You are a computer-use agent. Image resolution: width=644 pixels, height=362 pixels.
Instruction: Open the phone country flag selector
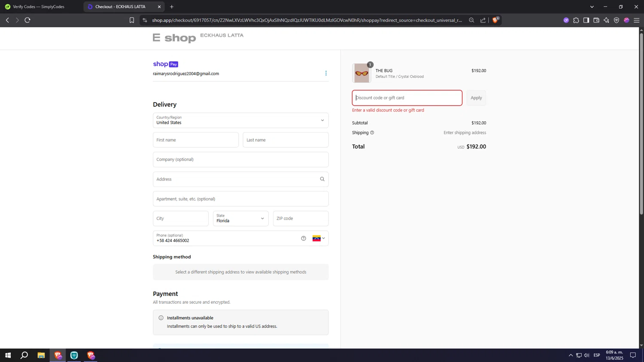[x=319, y=238]
